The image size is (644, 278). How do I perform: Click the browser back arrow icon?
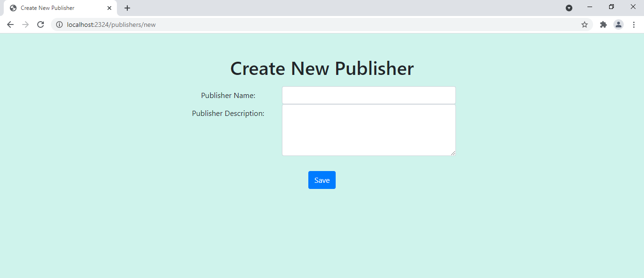click(10, 25)
